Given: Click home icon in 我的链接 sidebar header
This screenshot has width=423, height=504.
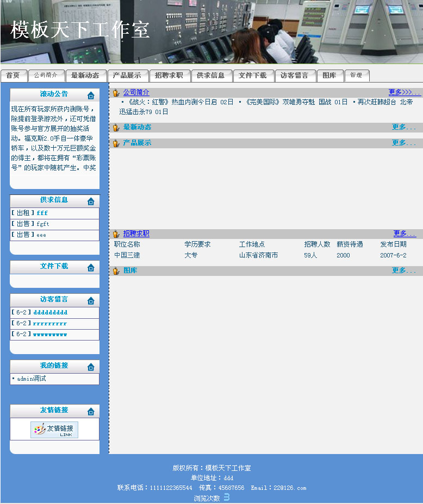Looking at the screenshot, I should click(x=91, y=367).
